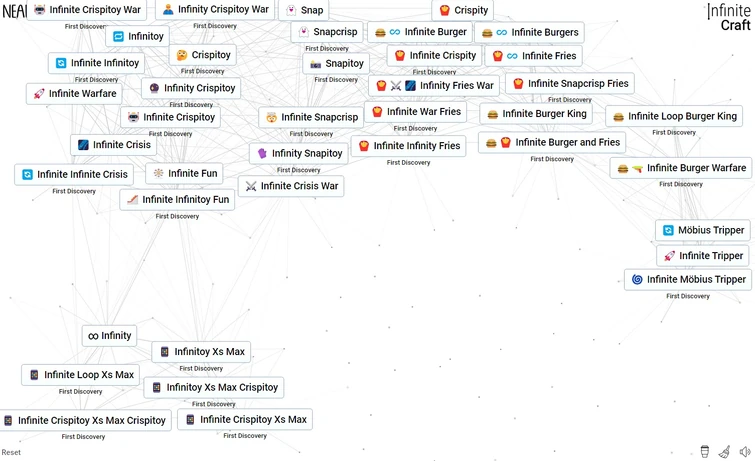Click Infinite Crispitoy Xs Max Crispitoy element
Screen dimensions: 755x461
click(86, 421)
